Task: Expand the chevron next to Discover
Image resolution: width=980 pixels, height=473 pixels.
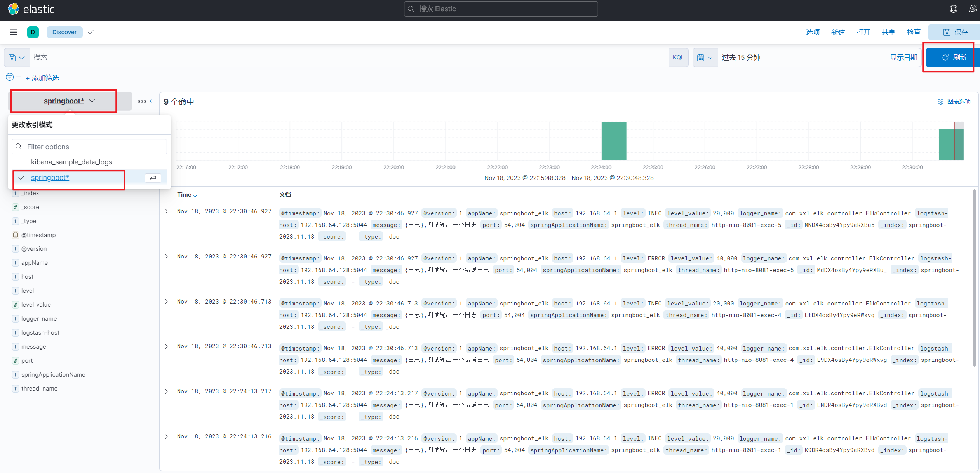Action: click(91, 32)
